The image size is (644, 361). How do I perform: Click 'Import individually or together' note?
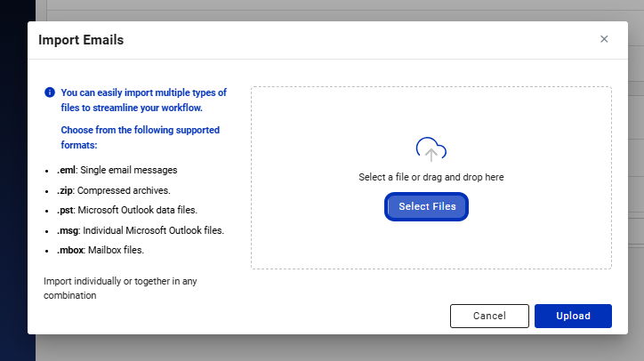[x=120, y=288]
